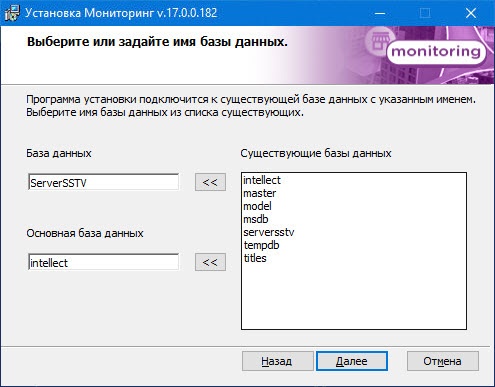Focus the Основная база данных input field

click(103, 262)
